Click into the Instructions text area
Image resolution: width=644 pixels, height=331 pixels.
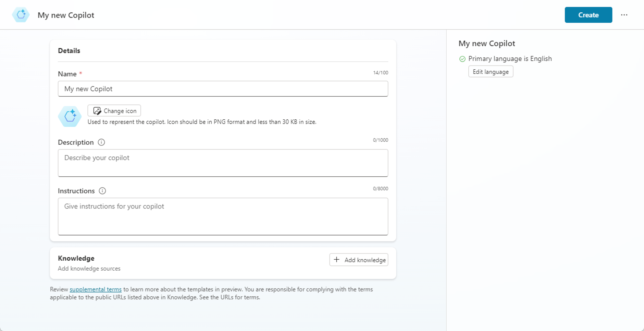click(223, 216)
